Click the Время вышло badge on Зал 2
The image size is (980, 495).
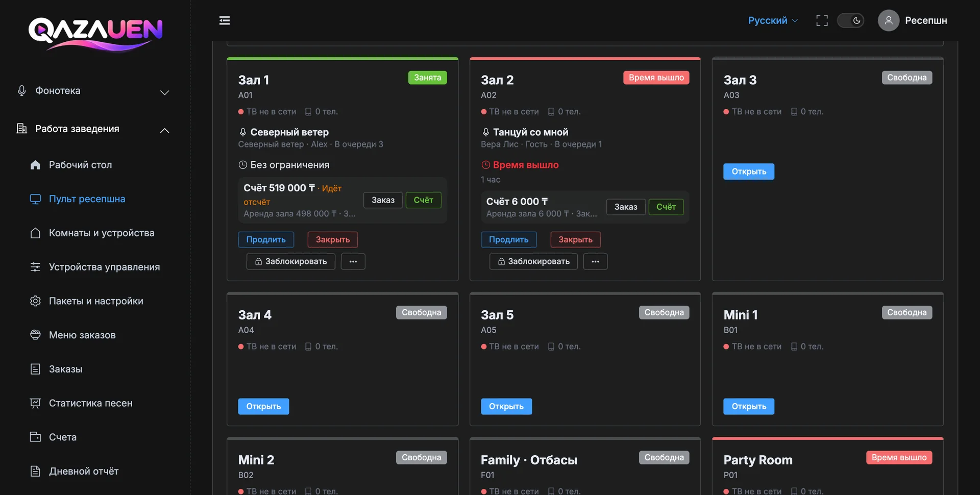tap(656, 78)
